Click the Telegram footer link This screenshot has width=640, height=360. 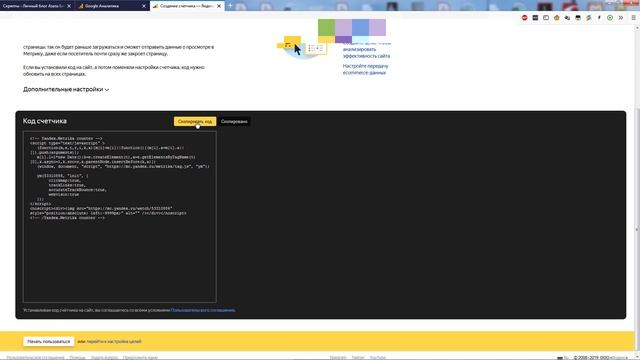pyautogui.click(x=338, y=358)
